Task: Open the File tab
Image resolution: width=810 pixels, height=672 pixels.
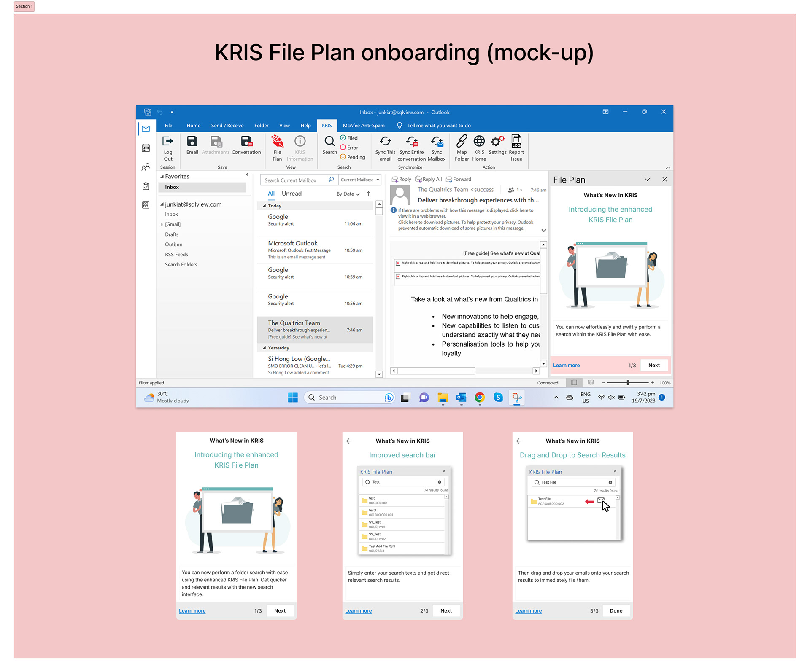Action: point(168,126)
